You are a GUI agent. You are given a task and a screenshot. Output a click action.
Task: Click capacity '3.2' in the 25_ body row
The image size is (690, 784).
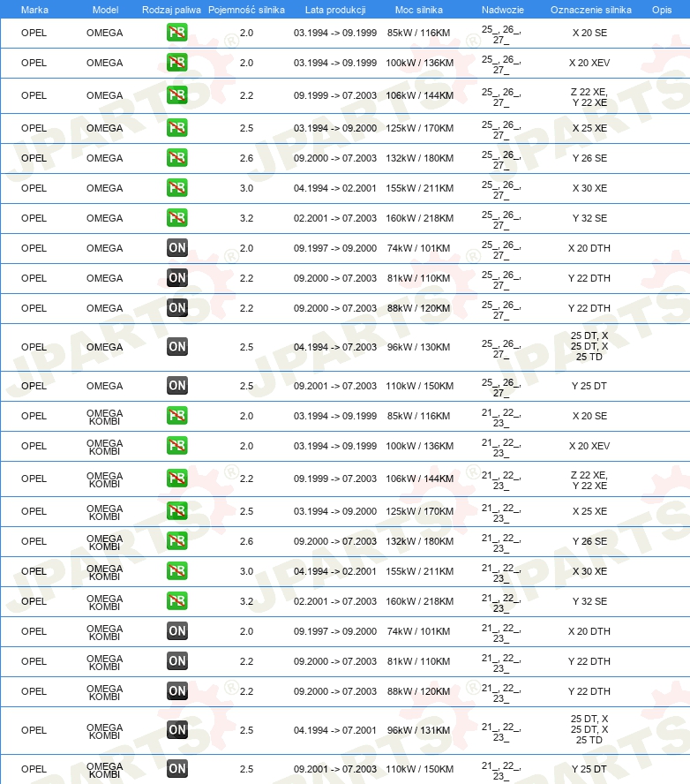click(246, 218)
